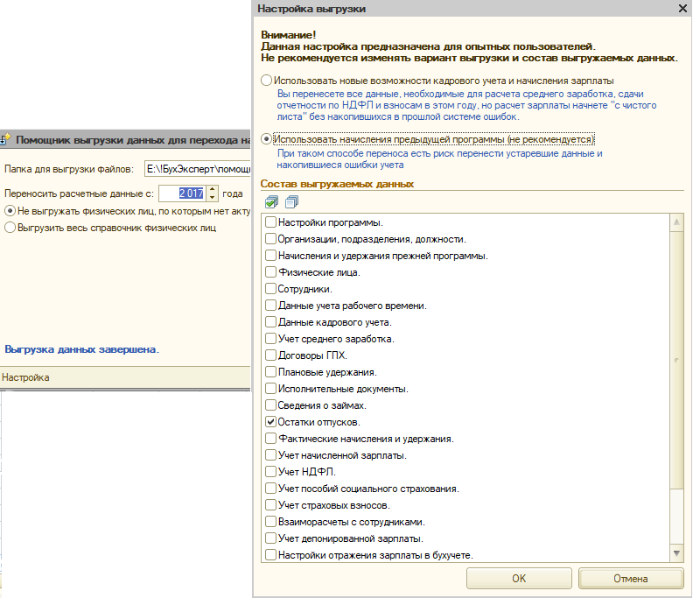Click the export folder path field
Image resolution: width=700 pixels, height=598 pixels.
198,169
